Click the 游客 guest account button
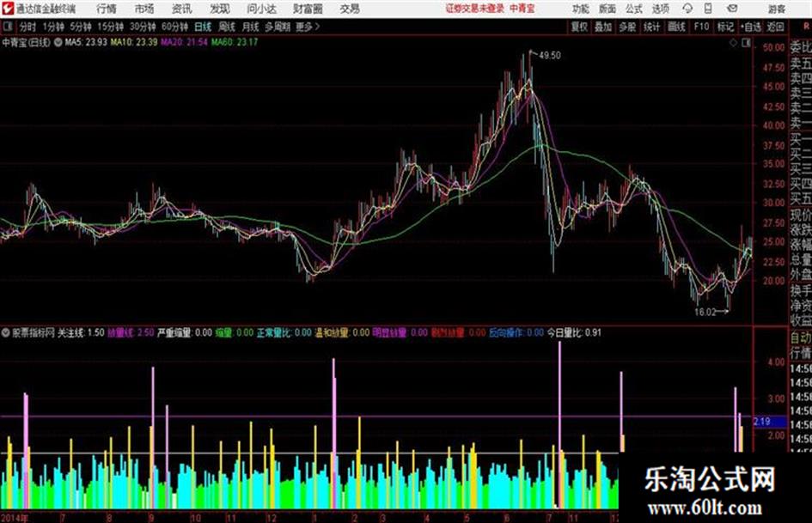812x523 pixels. 777,9
